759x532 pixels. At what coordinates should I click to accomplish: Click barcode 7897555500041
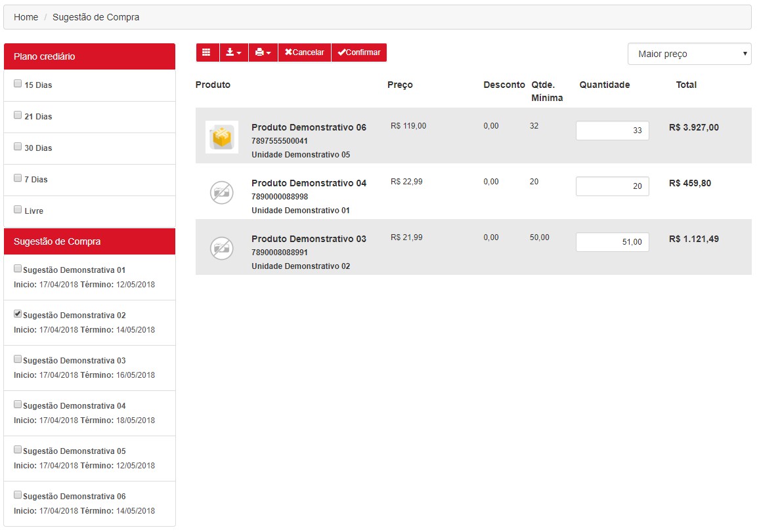[280, 141]
